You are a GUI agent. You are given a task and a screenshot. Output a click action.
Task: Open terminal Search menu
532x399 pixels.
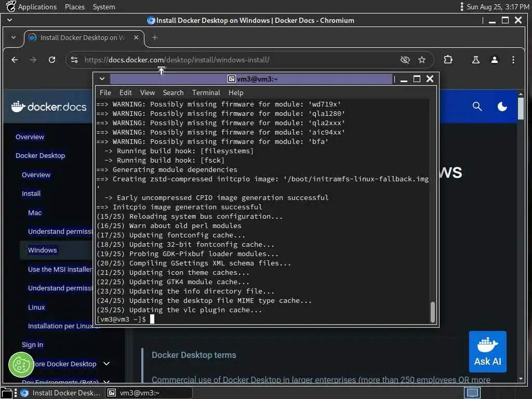coord(173,92)
